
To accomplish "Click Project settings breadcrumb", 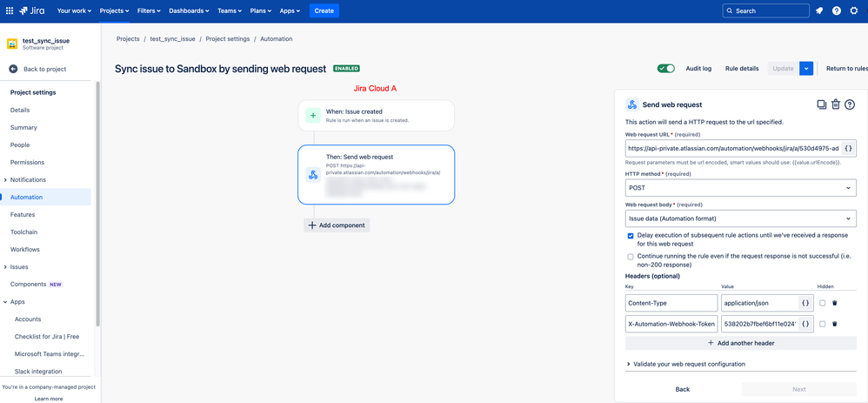I will click(228, 39).
